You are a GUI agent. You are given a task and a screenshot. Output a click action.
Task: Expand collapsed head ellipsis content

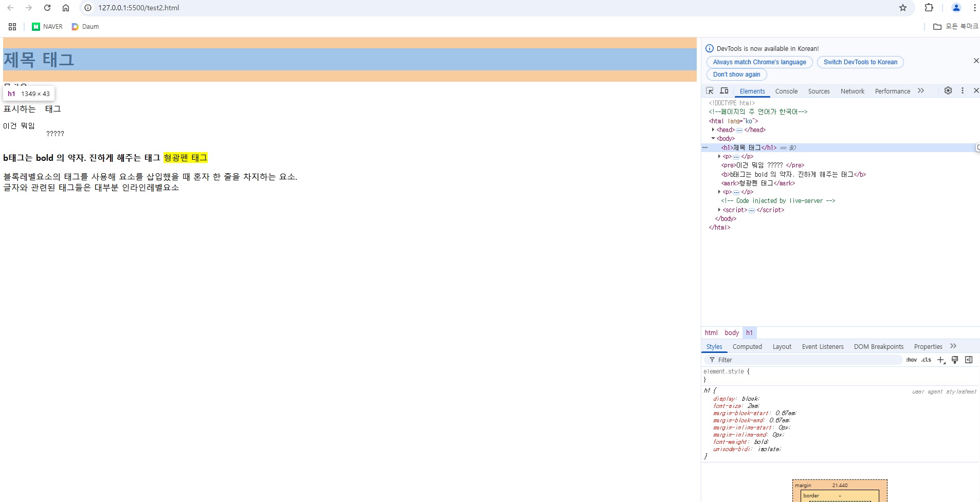tap(739, 131)
